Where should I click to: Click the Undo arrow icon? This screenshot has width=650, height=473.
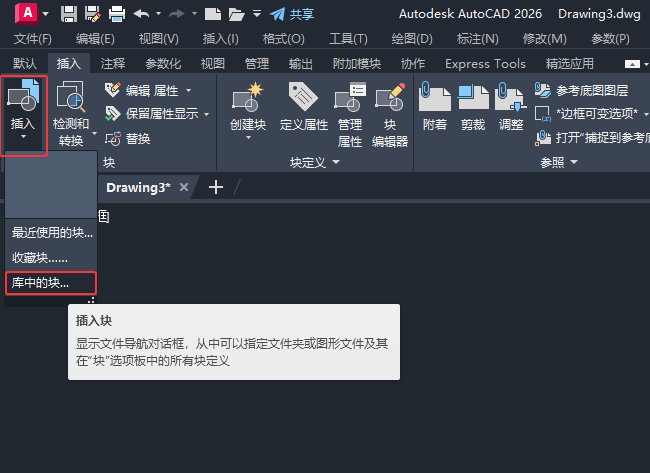coord(141,14)
